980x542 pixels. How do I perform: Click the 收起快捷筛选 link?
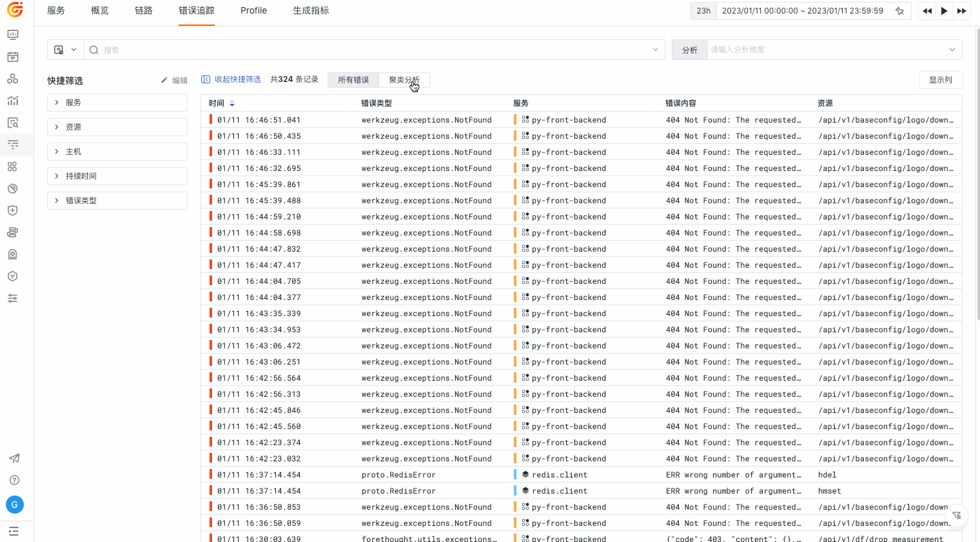(x=238, y=79)
